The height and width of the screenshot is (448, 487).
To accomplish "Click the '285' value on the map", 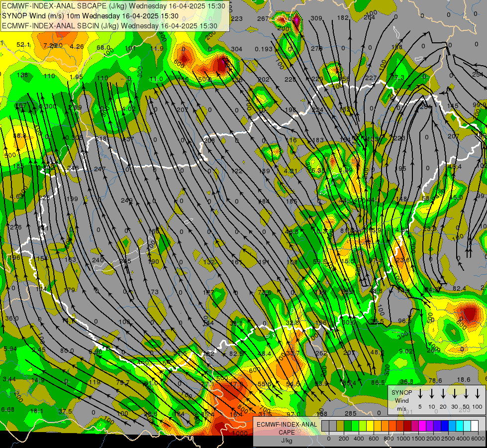I will [351, 414].
